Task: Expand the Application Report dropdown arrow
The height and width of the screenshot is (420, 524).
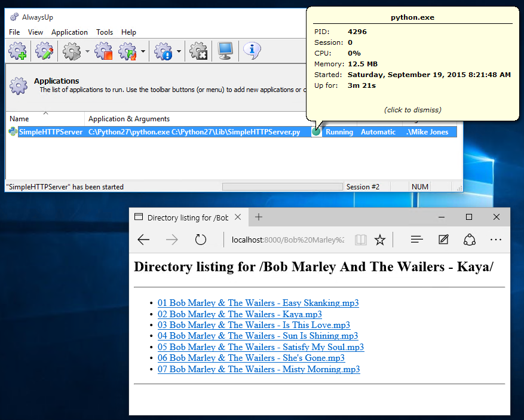Action: point(179,51)
